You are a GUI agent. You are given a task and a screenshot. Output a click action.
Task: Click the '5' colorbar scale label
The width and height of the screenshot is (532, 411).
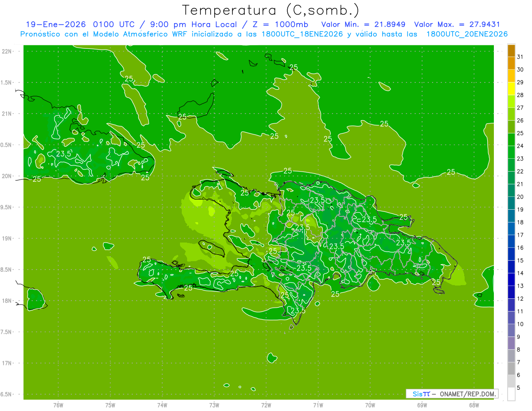[519, 388]
